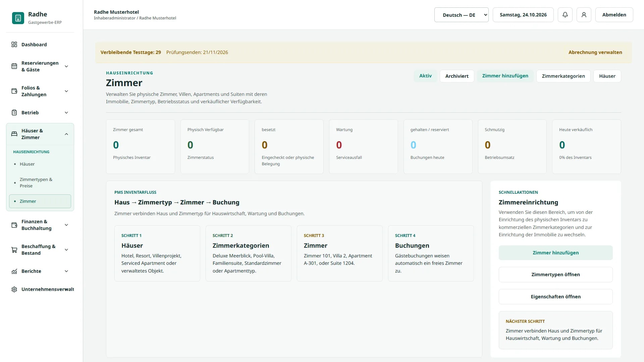
Task: Click header Zimmer hinzufügen button
Action: [x=505, y=76]
